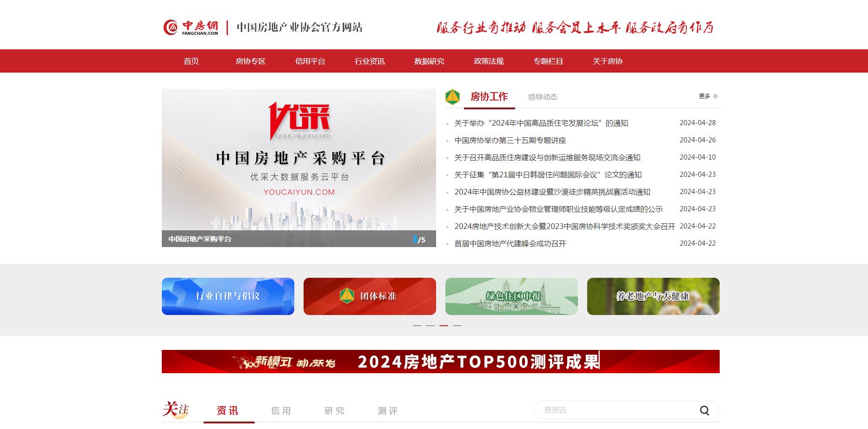Click the 养老地产与大健康 banner
The height and width of the screenshot is (429, 868).
653,296
